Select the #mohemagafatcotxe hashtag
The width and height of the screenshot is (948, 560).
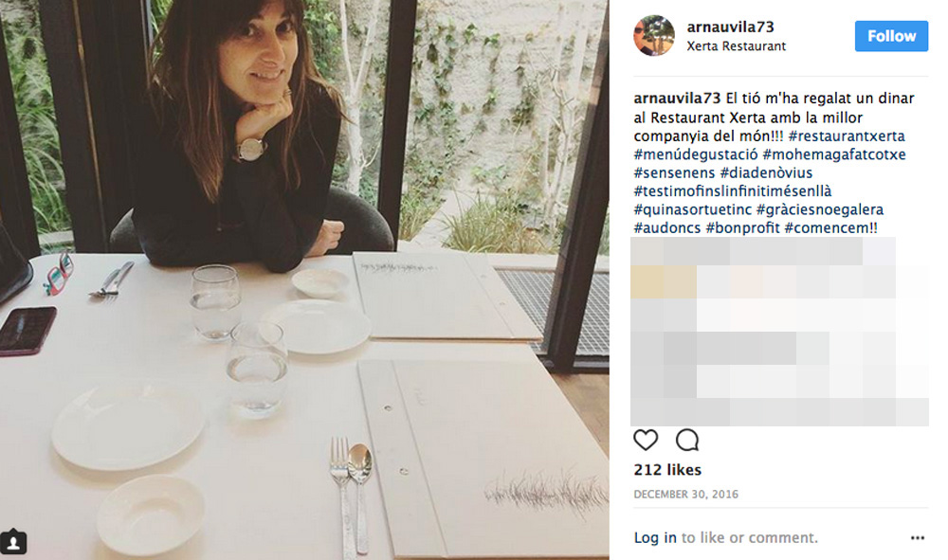[833, 154]
